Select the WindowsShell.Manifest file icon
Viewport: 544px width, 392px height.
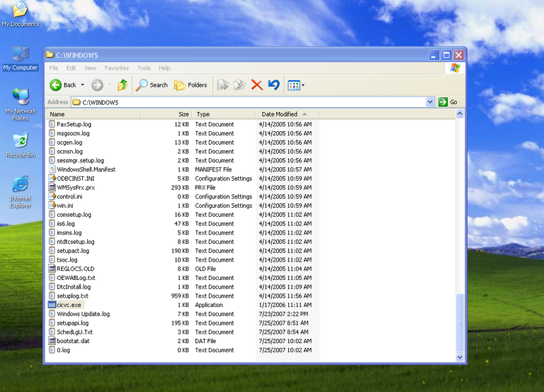(x=52, y=169)
